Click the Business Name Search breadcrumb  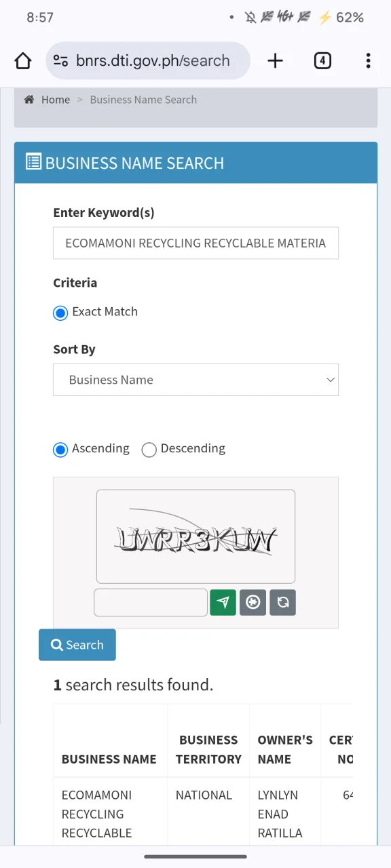click(x=143, y=100)
